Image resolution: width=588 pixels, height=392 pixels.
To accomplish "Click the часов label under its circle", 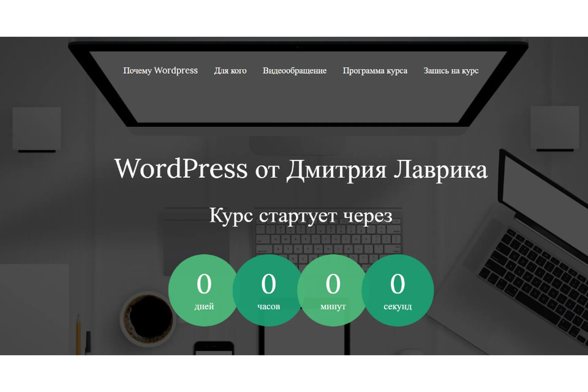I will click(x=269, y=306).
